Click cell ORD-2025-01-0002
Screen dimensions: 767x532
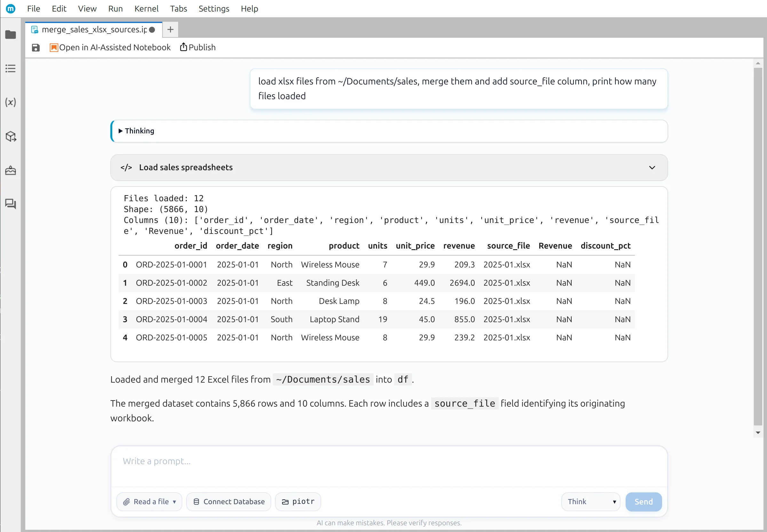click(171, 283)
